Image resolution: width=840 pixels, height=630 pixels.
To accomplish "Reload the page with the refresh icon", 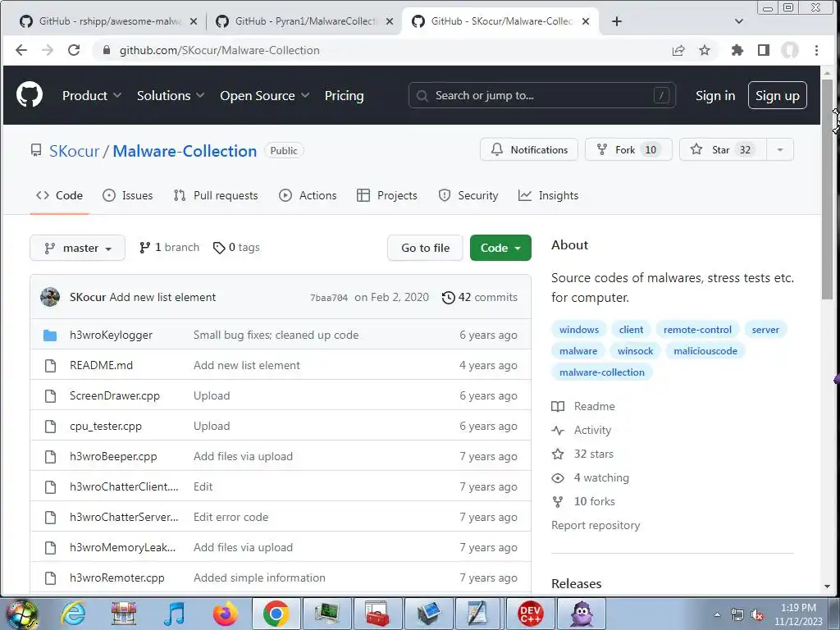I will 74,50.
